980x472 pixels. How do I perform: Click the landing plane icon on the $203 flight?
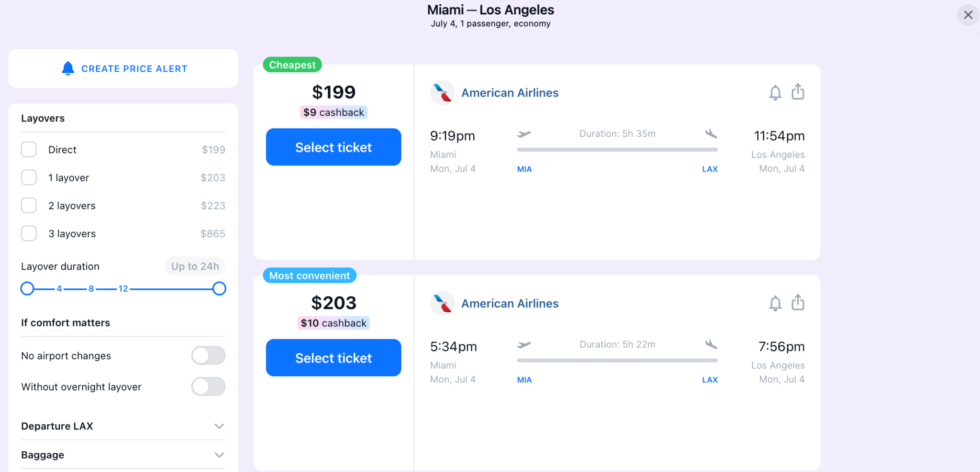(x=713, y=344)
